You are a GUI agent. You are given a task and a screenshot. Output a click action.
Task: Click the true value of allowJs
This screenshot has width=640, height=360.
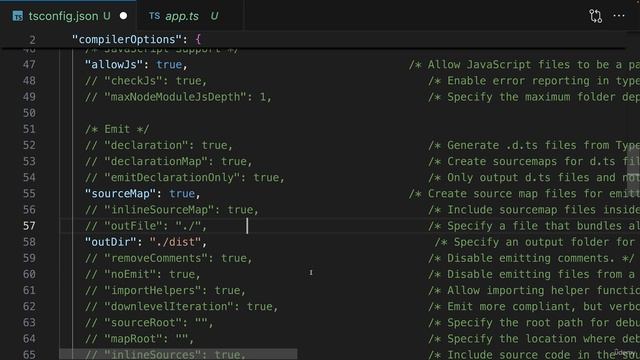coord(169,64)
